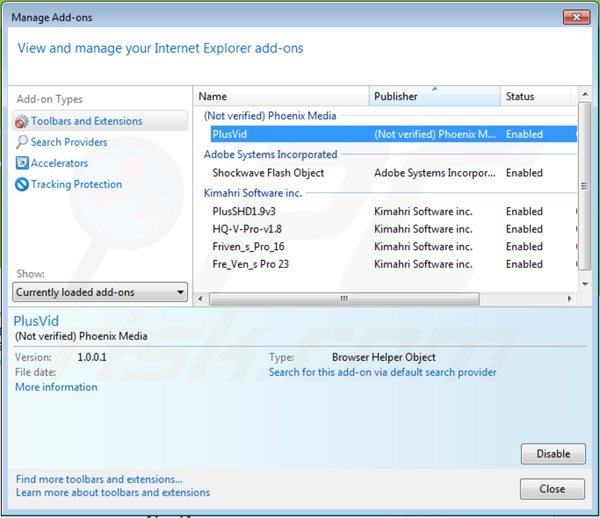This screenshot has width=600, height=518.
Task: Click the Close button
Action: (552, 489)
